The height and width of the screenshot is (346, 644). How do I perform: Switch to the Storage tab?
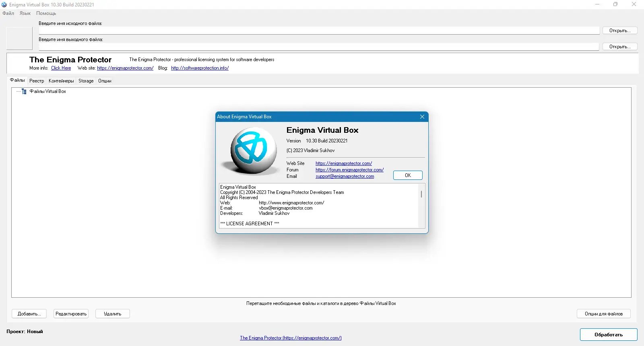click(86, 81)
